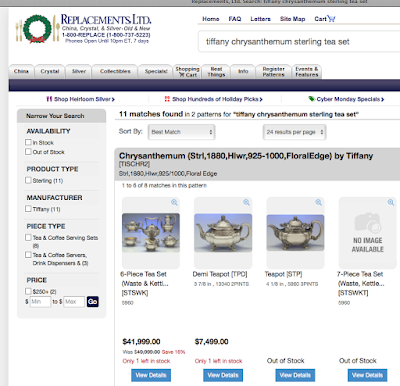Open the Teapot [STP] thumbnail photo

pyautogui.click(x=295, y=233)
